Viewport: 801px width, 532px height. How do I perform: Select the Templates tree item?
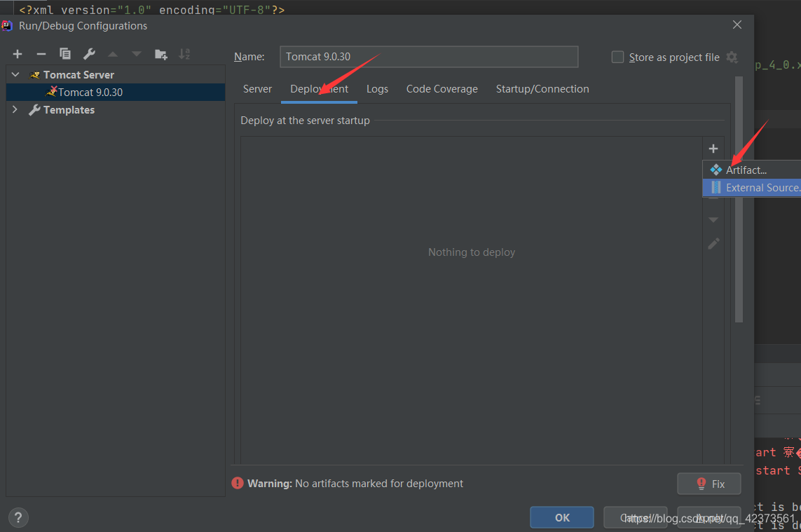(x=69, y=110)
